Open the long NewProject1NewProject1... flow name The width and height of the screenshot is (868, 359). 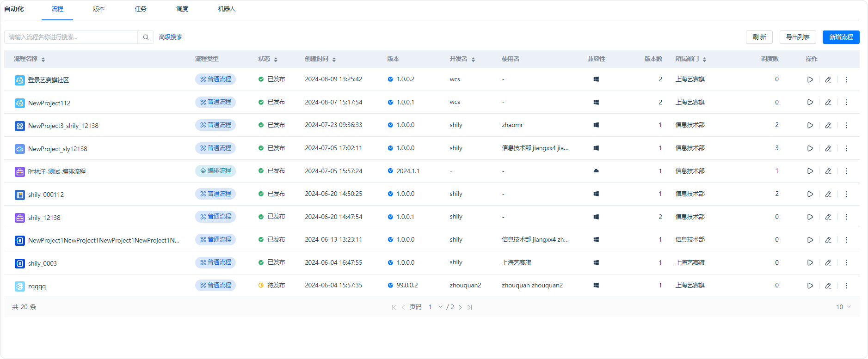104,240
